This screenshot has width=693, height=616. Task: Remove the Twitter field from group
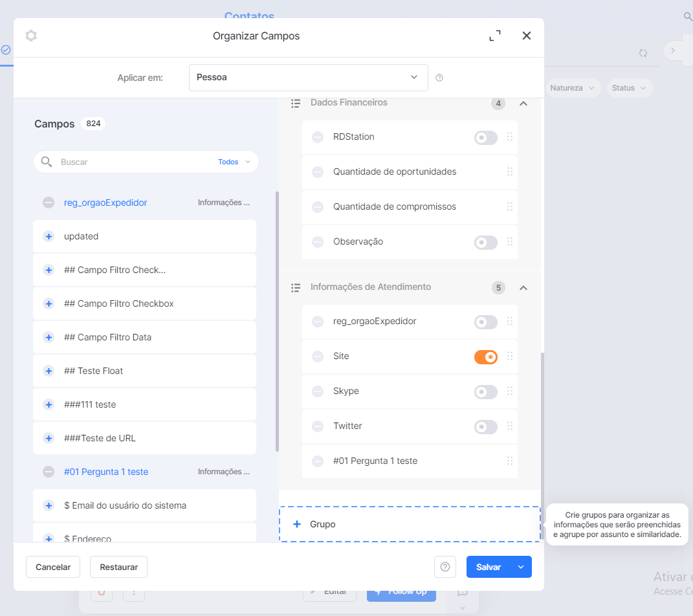pos(318,426)
